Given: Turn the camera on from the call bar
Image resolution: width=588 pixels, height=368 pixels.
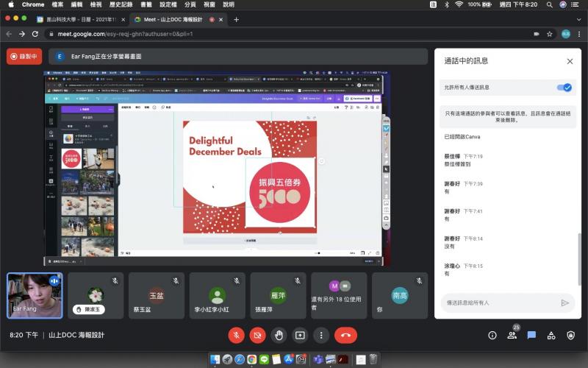Looking at the screenshot, I should (x=258, y=336).
